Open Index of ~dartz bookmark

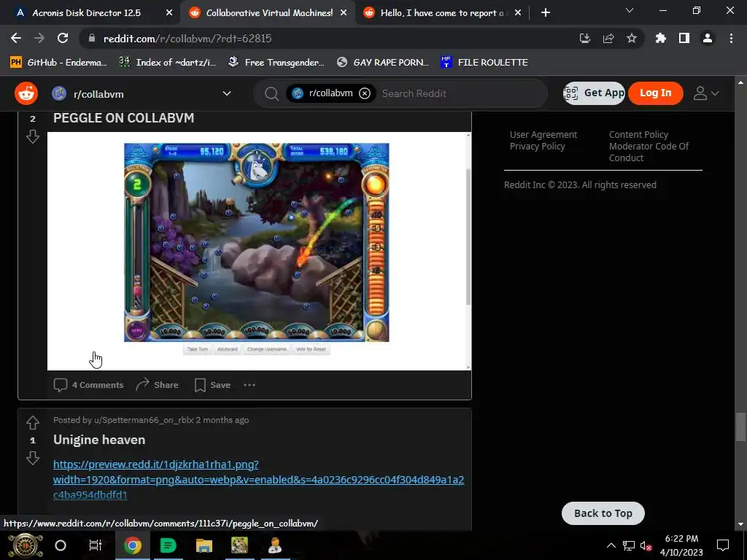pyautogui.click(x=167, y=63)
